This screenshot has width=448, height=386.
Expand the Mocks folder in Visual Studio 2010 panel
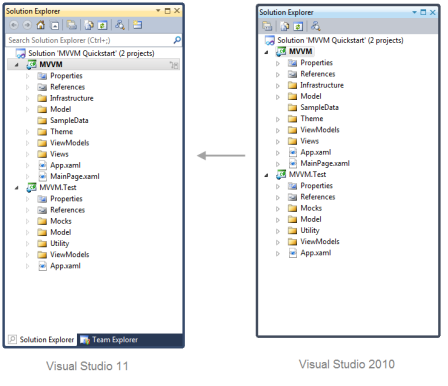(278, 209)
